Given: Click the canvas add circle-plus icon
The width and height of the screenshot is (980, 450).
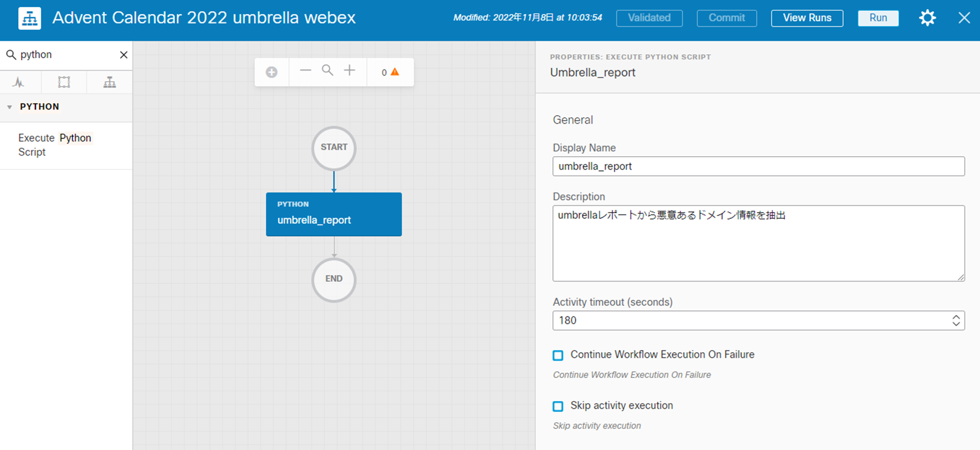Looking at the screenshot, I should click(271, 72).
